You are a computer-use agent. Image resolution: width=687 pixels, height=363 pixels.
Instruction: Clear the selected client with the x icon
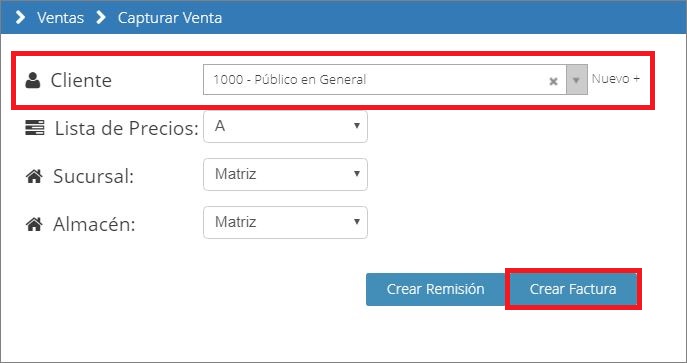click(x=553, y=81)
